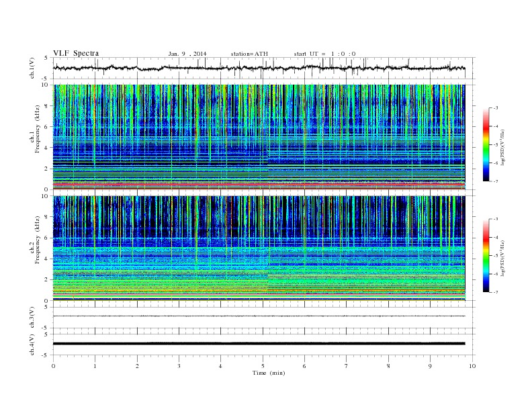Select the "start UT = 1:0:0" text

(x=324, y=54)
